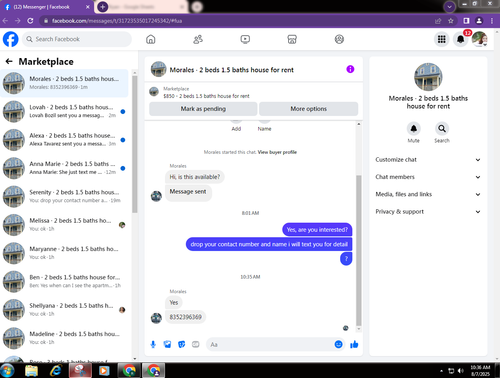Open the nine-dot menu grid icon

tap(442, 39)
